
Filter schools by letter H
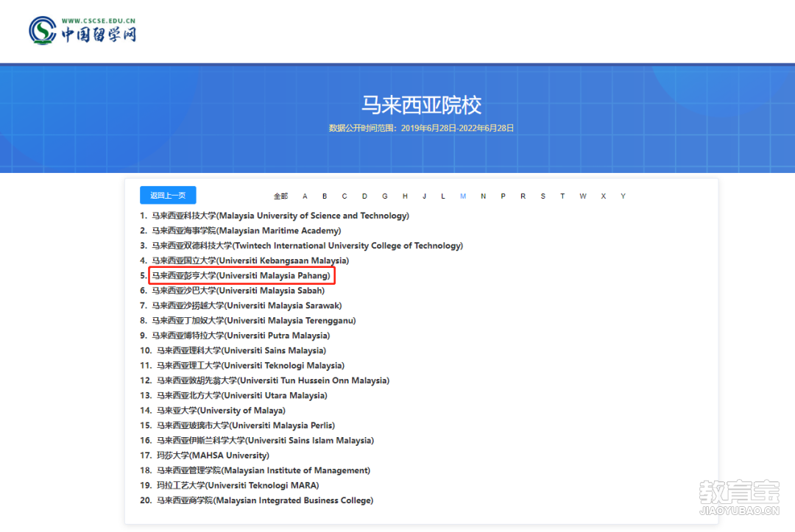[x=405, y=196]
